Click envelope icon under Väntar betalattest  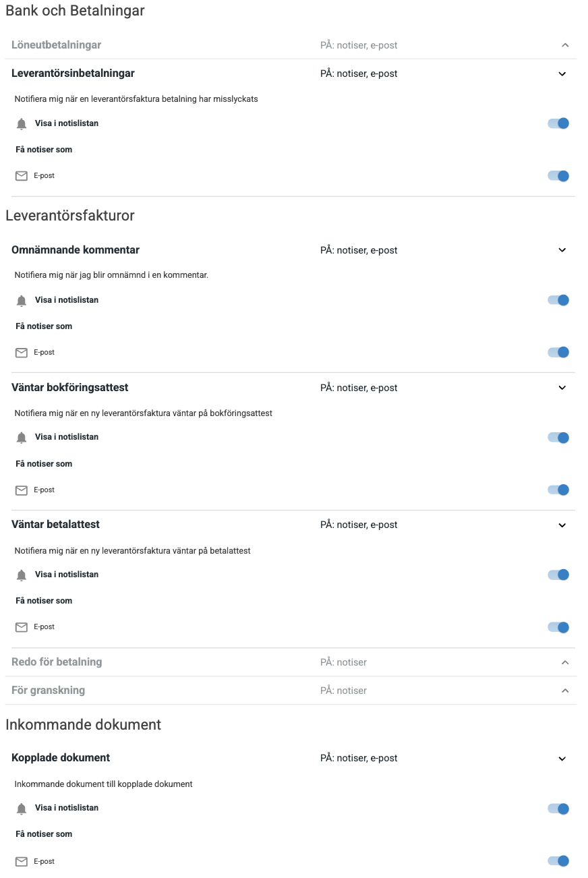pyautogui.click(x=22, y=627)
